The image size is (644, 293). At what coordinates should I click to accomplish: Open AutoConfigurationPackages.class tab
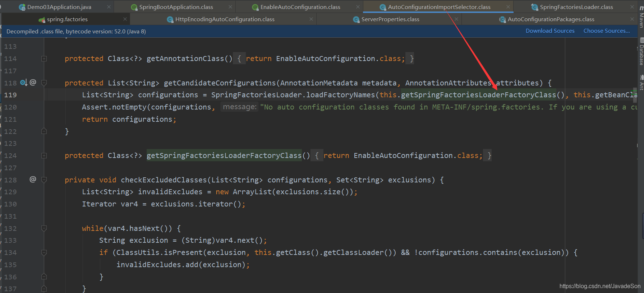coord(551,19)
